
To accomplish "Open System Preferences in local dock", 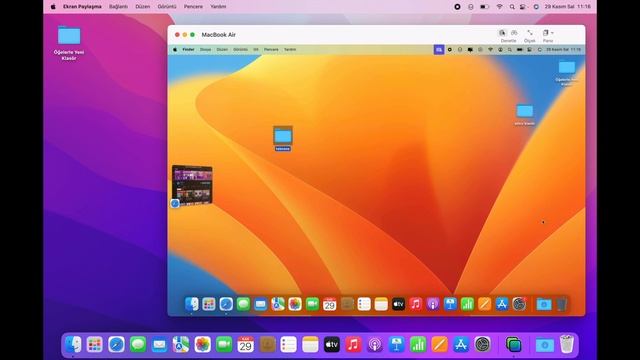I will coord(482,345).
